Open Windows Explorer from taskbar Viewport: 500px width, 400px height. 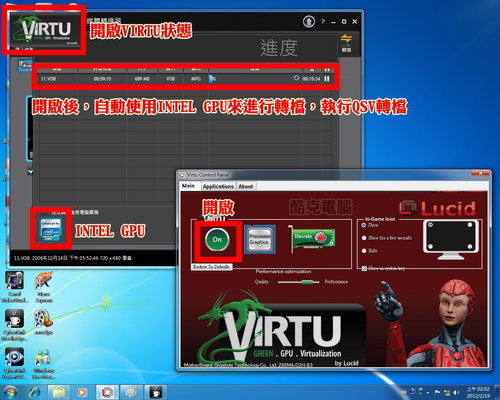pos(58,392)
